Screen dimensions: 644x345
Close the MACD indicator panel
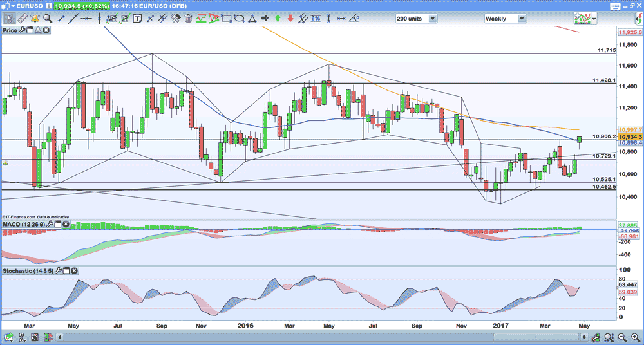coord(65,224)
